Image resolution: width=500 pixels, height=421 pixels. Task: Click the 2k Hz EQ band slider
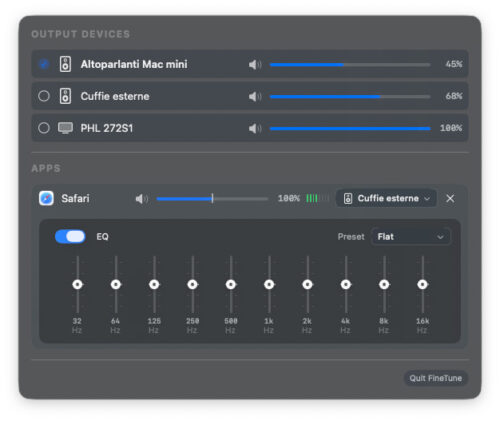pyautogui.click(x=307, y=284)
